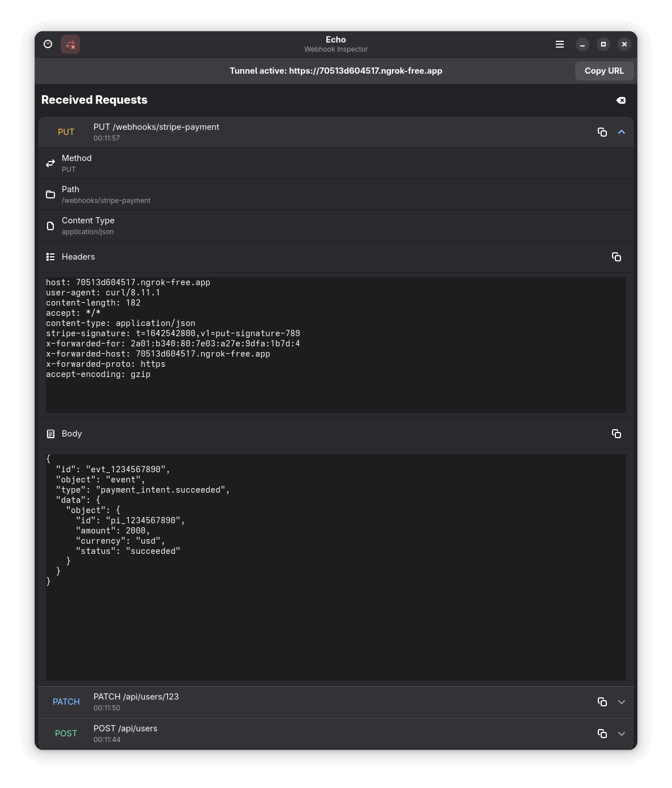Click the Headers section label
Screen dimensions: 672x788
click(x=78, y=257)
